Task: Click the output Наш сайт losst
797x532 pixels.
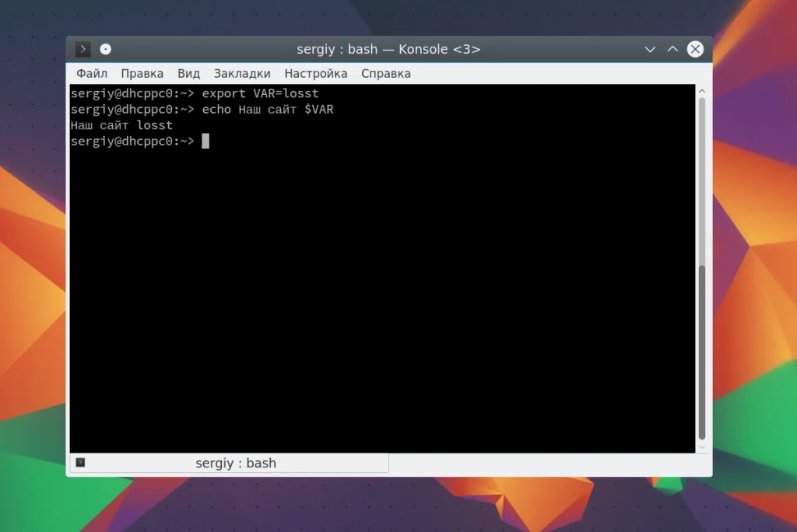Action: (121, 125)
